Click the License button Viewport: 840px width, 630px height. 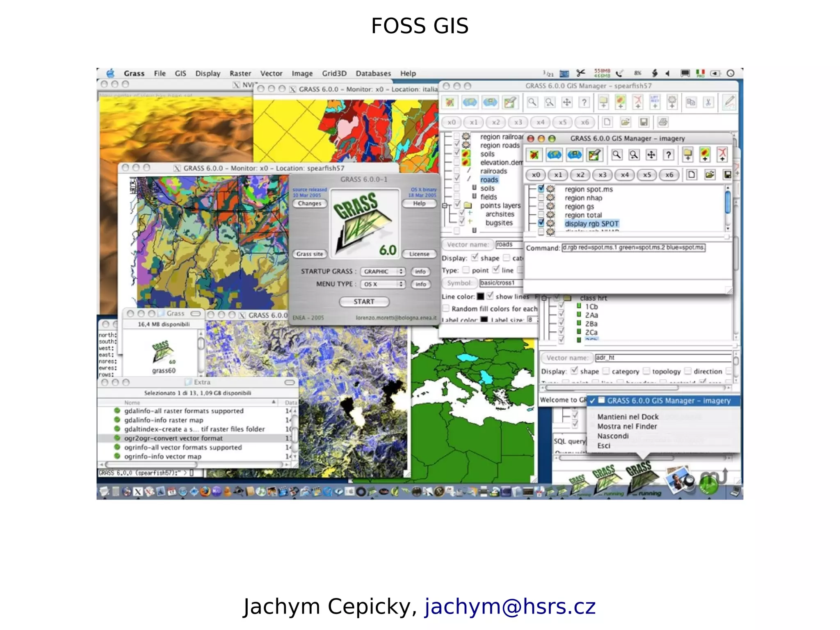click(419, 254)
